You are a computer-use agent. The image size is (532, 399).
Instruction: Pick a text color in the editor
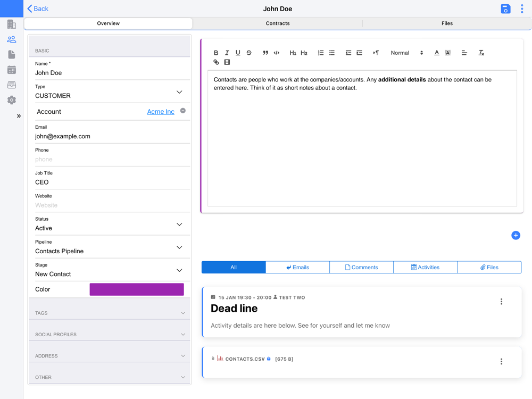(x=437, y=53)
